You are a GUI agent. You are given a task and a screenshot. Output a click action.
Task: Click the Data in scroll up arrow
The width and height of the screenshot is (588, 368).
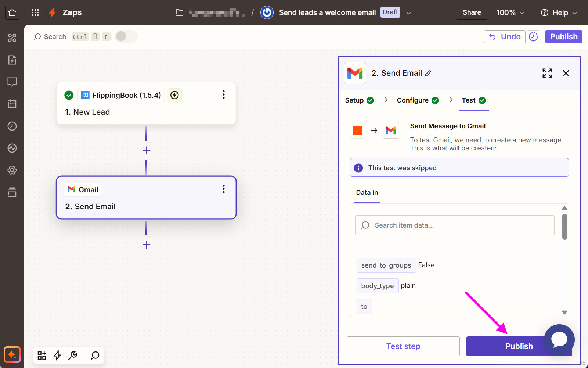[x=564, y=208]
